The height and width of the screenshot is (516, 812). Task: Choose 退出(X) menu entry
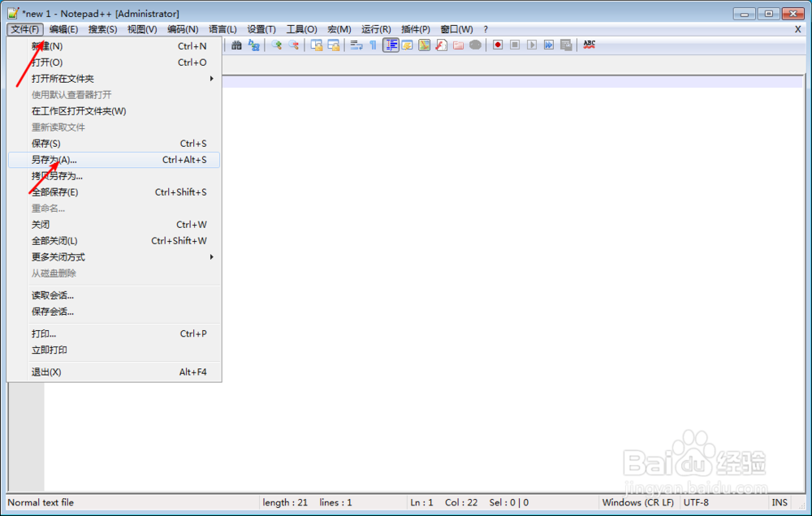tap(114, 372)
